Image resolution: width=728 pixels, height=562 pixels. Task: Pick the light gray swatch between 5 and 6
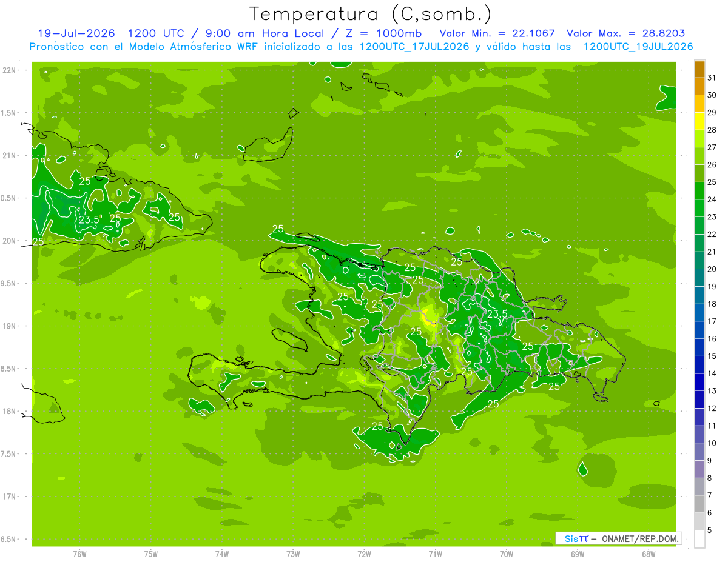pyautogui.click(x=699, y=522)
